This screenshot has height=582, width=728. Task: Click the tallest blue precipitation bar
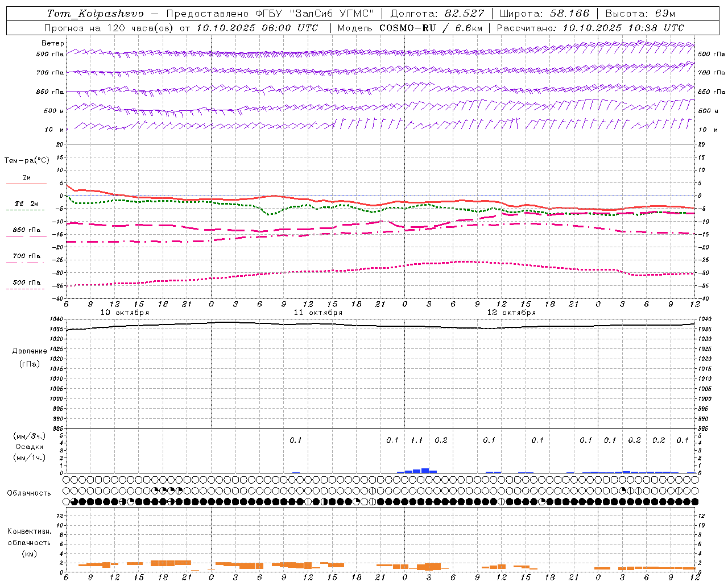pos(425,471)
